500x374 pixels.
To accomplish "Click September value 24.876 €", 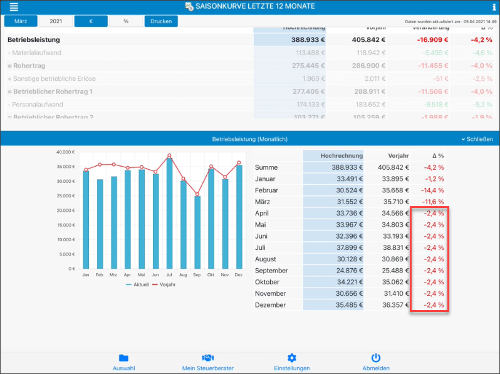I will click(x=349, y=270).
